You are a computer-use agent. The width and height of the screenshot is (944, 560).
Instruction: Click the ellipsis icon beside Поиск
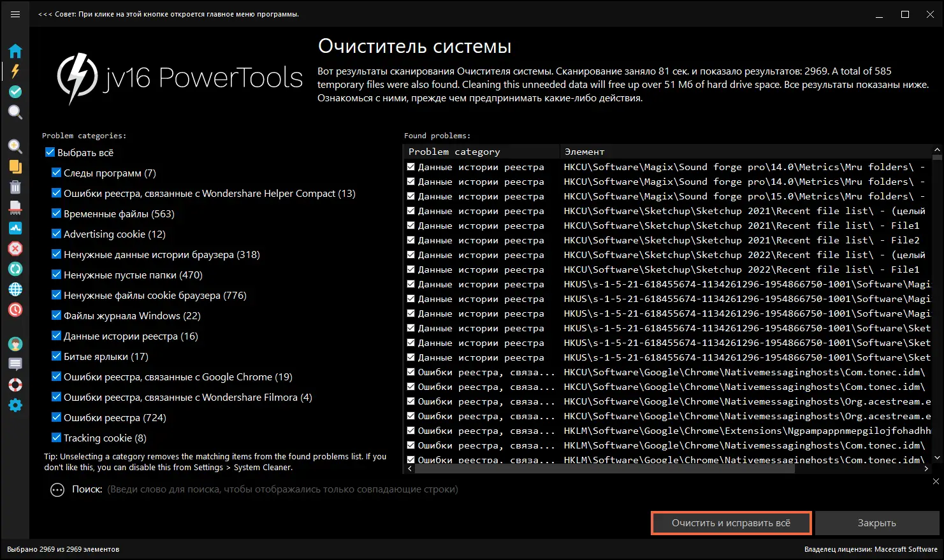click(x=57, y=490)
